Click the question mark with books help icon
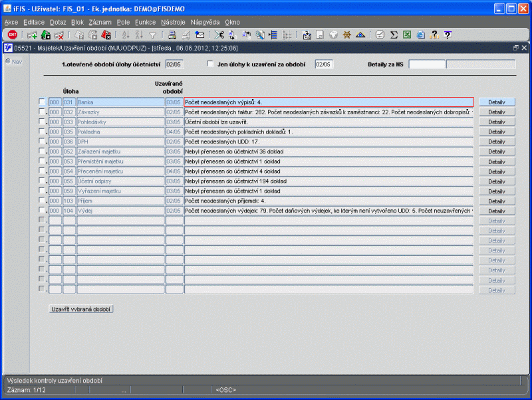 coord(434,35)
